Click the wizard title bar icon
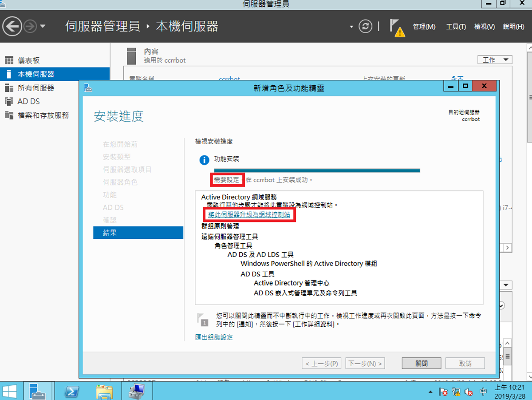The width and height of the screenshot is (532, 400). [x=88, y=88]
